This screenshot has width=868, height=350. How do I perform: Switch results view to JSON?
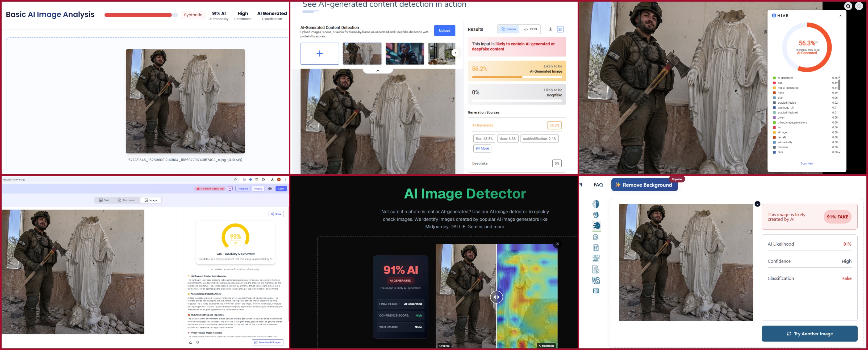click(530, 29)
